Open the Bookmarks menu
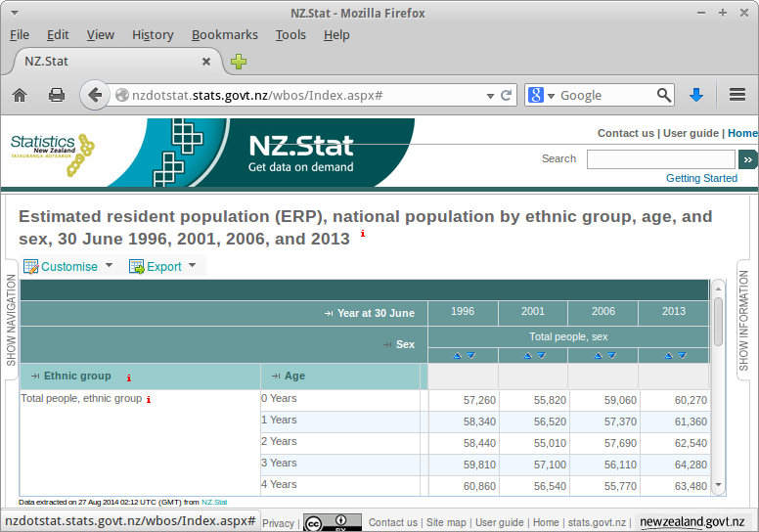The image size is (759, 532). point(225,35)
